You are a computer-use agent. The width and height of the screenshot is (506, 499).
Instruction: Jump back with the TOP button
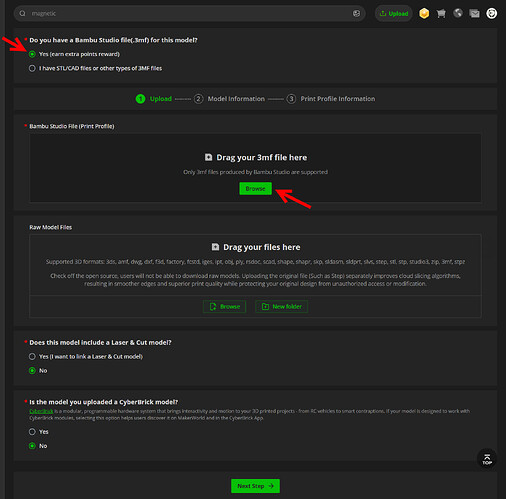click(487, 459)
